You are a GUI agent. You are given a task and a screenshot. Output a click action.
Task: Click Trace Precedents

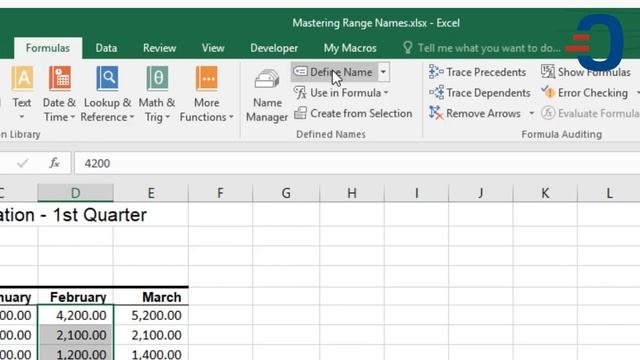click(x=478, y=72)
